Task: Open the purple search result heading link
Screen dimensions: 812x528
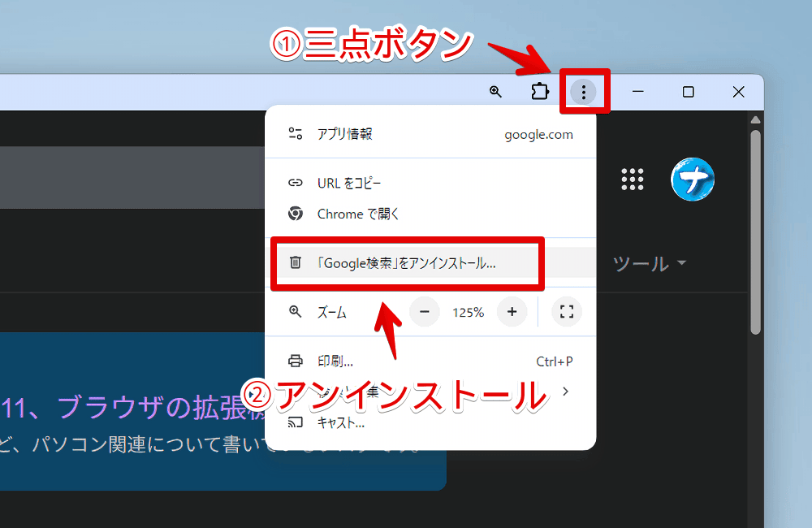Action: click(133, 407)
